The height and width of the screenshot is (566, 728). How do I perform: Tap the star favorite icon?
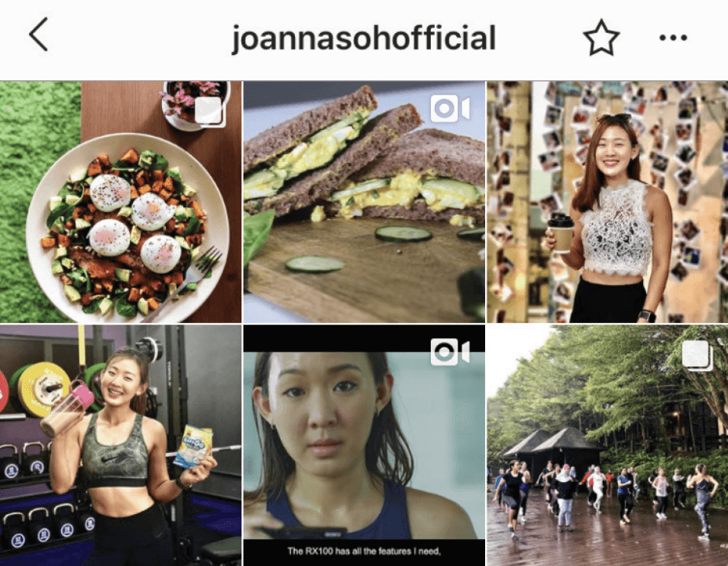click(x=601, y=37)
